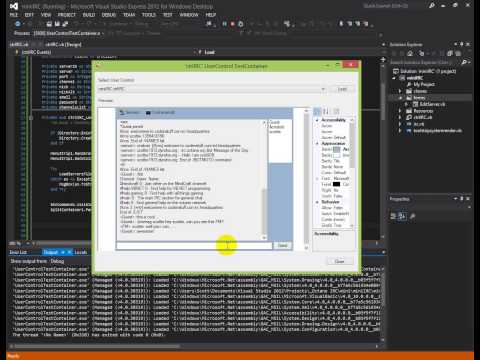Viewport: 480px width, 360px height.
Task: Stop debugging with the red stop icon
Action: pos(233,24)
